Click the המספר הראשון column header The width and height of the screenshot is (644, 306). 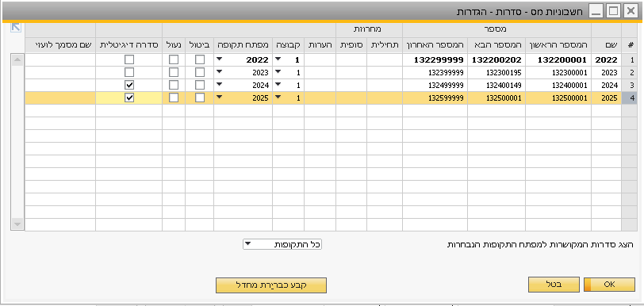pos(558,45)
